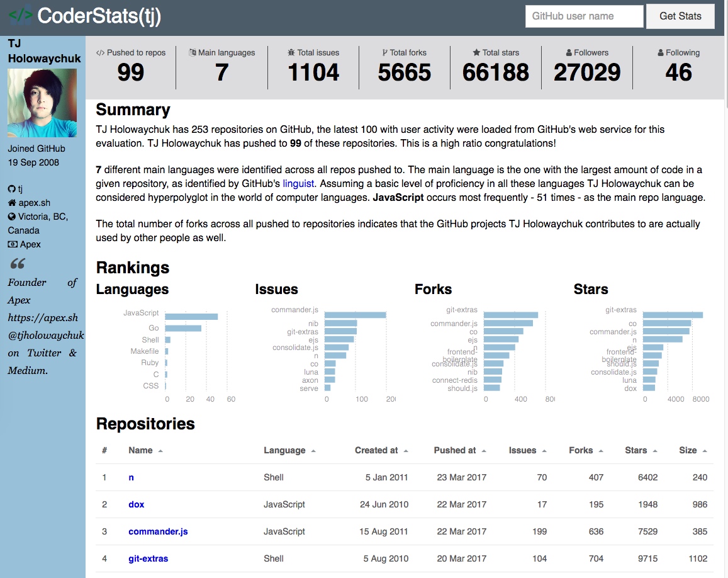The height and width of the screenshot is (578, 728).
Task: Sort repositories by Issues column
Action: pyautogui.click(x=527, y=450)
